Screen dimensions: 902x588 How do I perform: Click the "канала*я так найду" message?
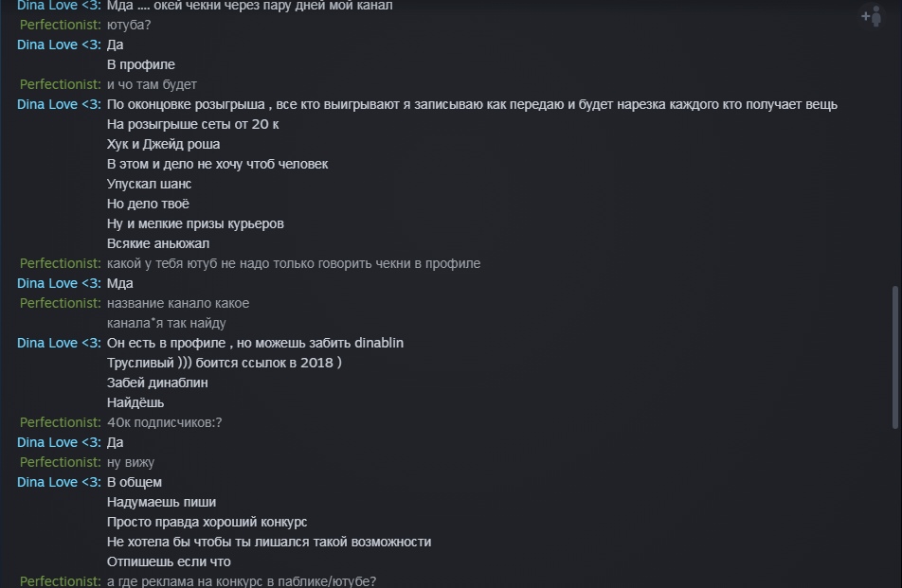pyautogui.click(x=166, y=324)
